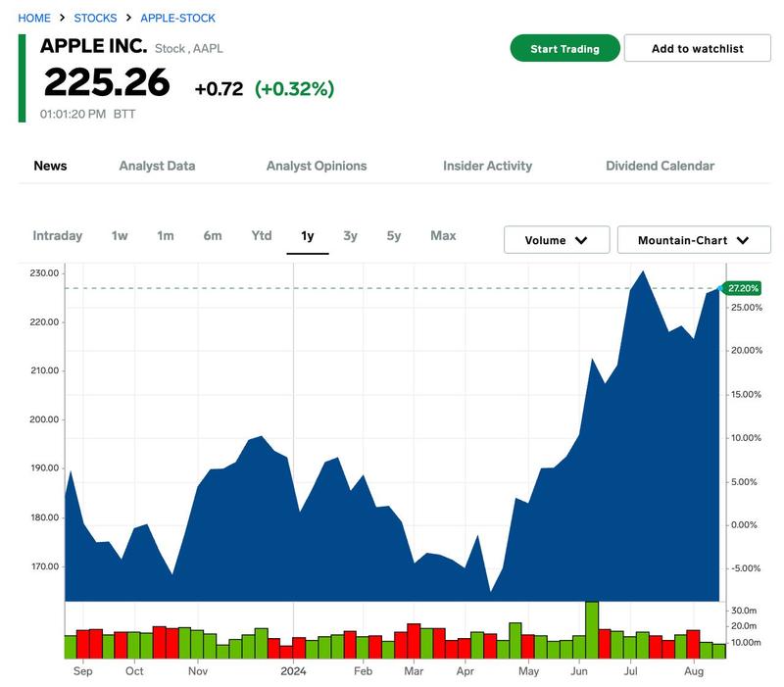Viewport: 784px width, 687px height.
Task: Click the 27.20% chart value marker
Action: 743,288
